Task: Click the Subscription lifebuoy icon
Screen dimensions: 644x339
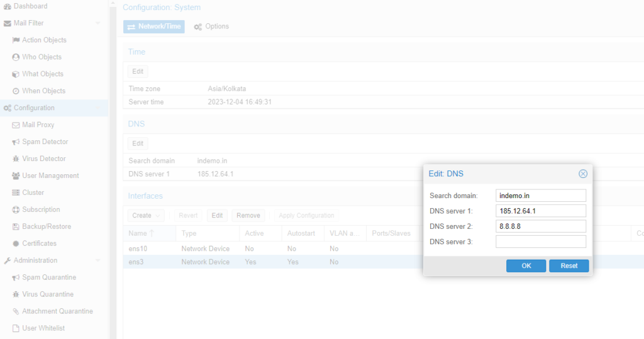Action: (x=16, y=209)
